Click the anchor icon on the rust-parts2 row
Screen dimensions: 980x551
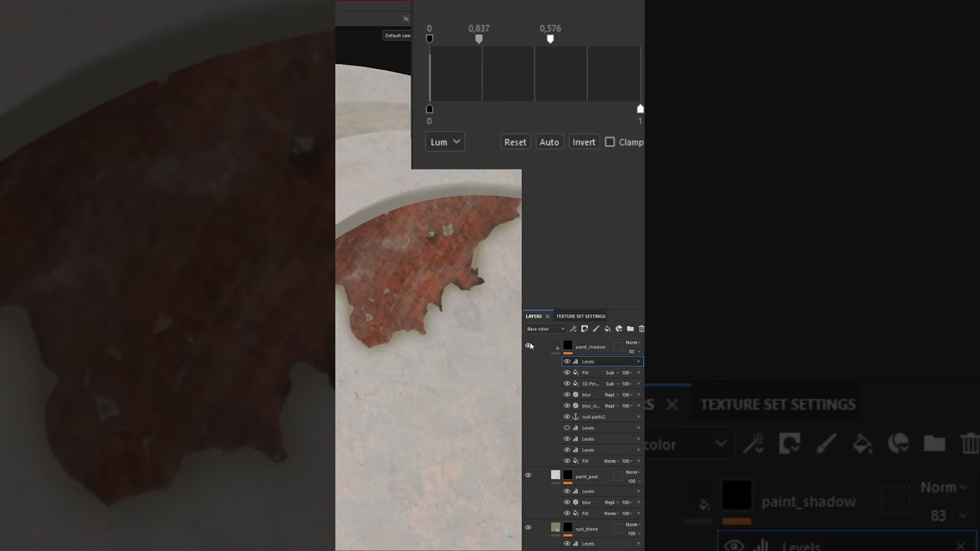click(x=576, y=417)
